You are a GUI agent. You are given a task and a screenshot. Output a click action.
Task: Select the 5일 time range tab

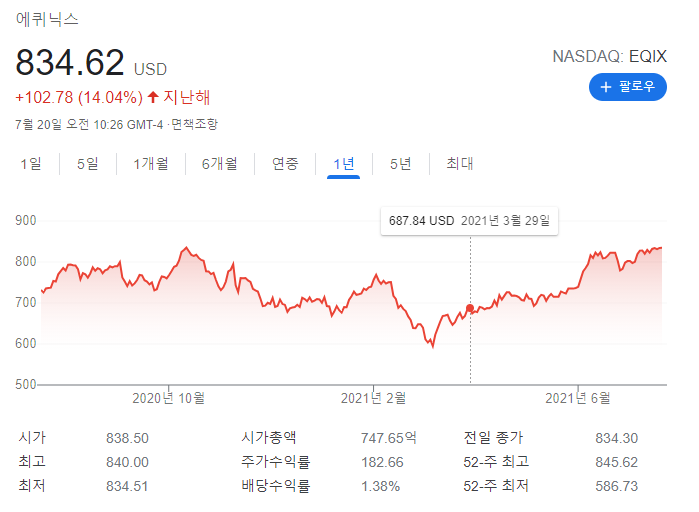[x=88, y=164]
